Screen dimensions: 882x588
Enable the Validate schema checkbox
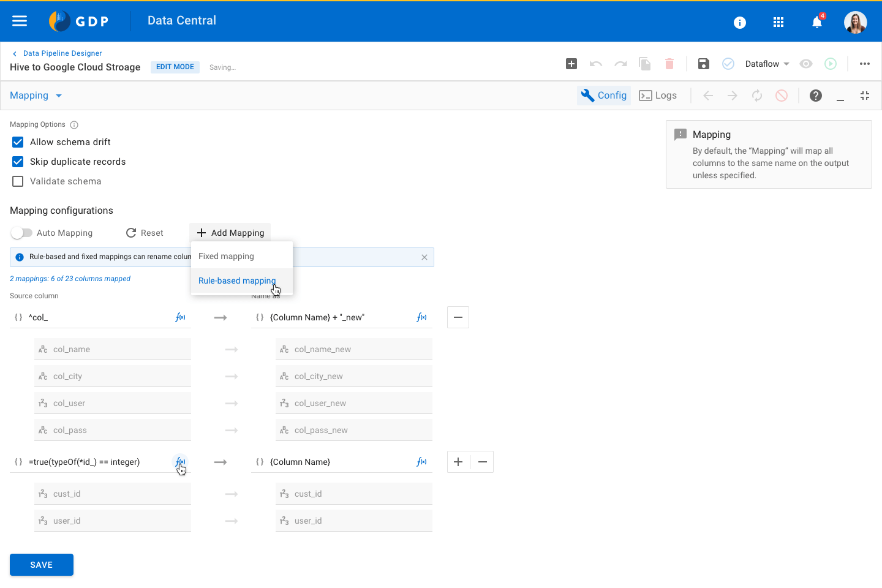[18, 181]
